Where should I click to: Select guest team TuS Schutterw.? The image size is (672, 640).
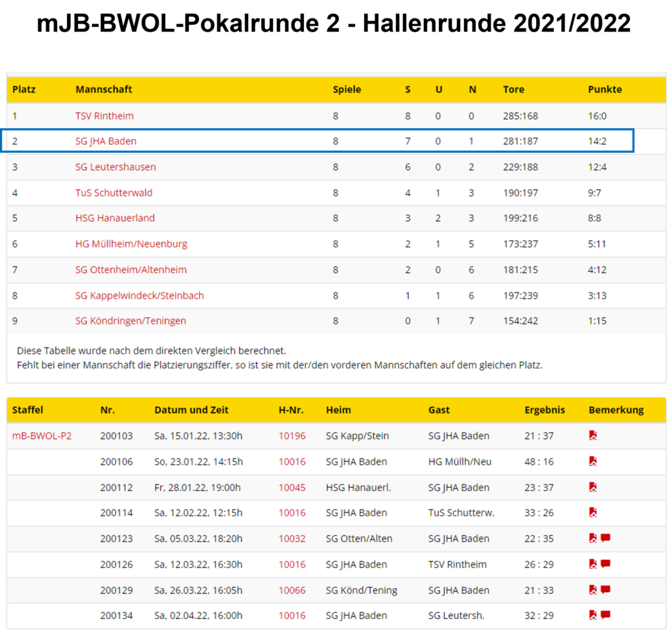461,512
